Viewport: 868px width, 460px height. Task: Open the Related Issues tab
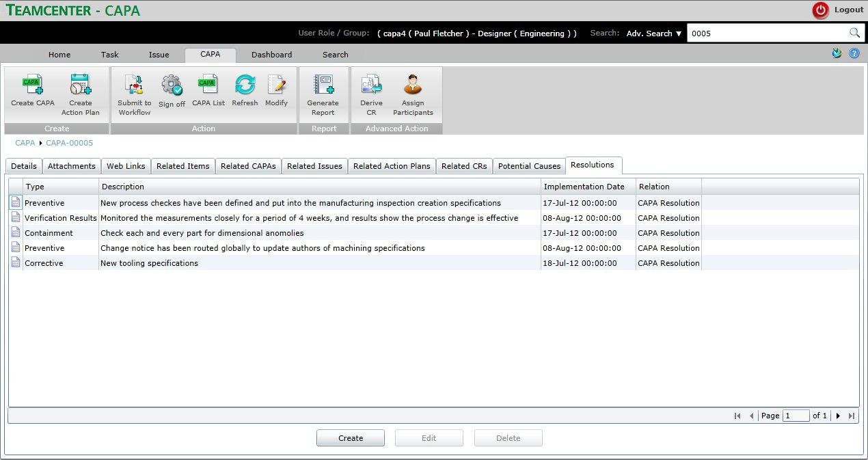[314, 166]
